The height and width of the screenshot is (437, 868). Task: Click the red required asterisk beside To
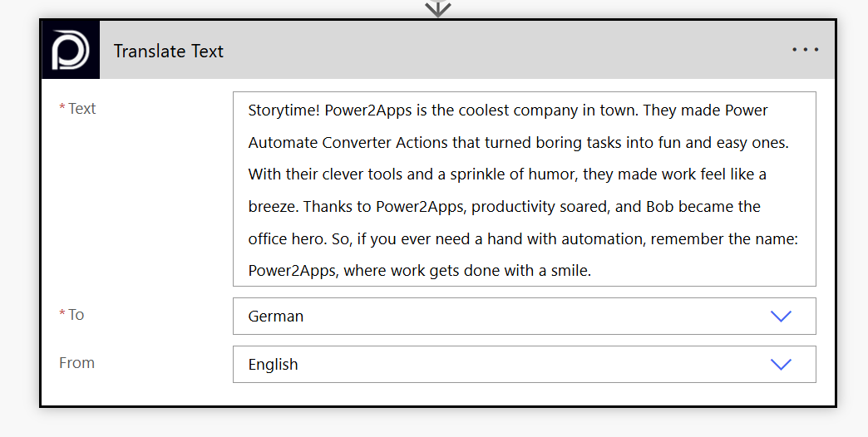(x=62, y=315)
